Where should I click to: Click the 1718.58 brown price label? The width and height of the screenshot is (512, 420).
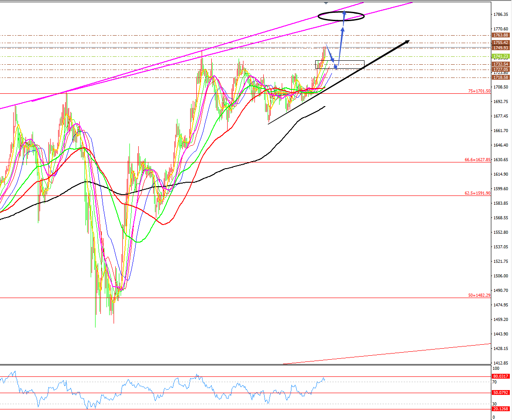501,77
